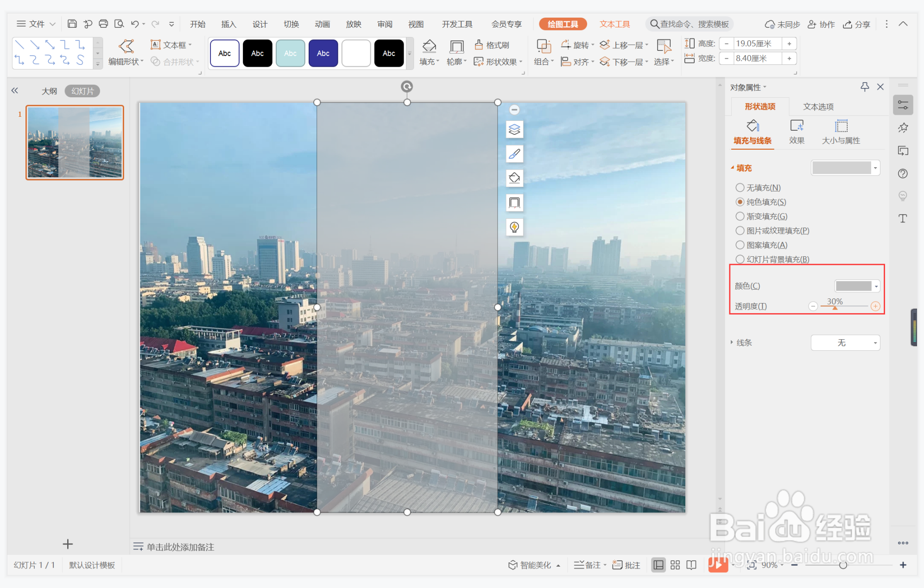The height and width of the screenshot is (588, 924).
Task: Switch to the 插入 ribbon tab
Action: pos(228,24)
